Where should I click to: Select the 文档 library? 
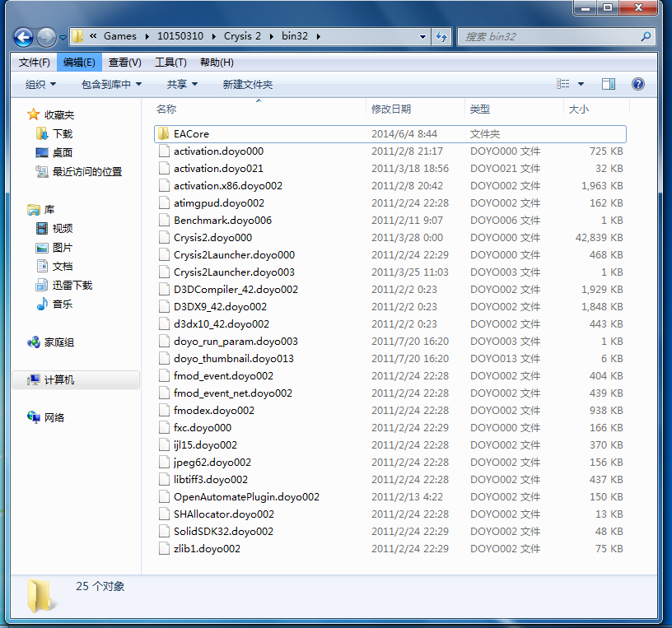(x=63, y=267)
